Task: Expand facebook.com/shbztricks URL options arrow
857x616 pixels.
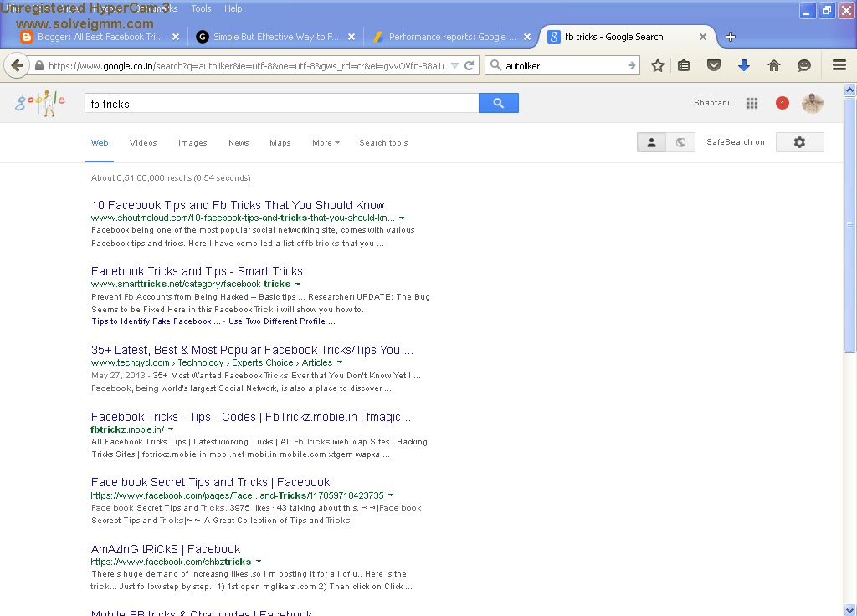Action: coord(259,562)
